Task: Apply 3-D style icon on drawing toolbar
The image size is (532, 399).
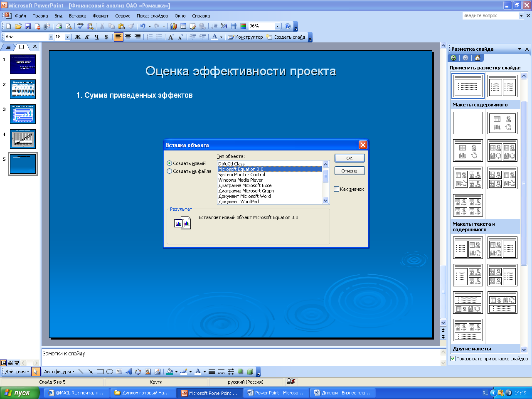Action: coord(250,372)
